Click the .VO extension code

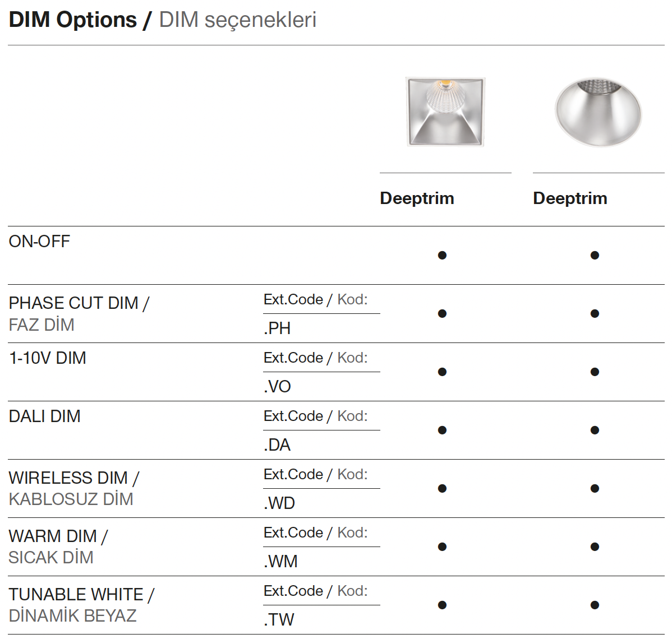pyautogui.click(x=277, y=387)
